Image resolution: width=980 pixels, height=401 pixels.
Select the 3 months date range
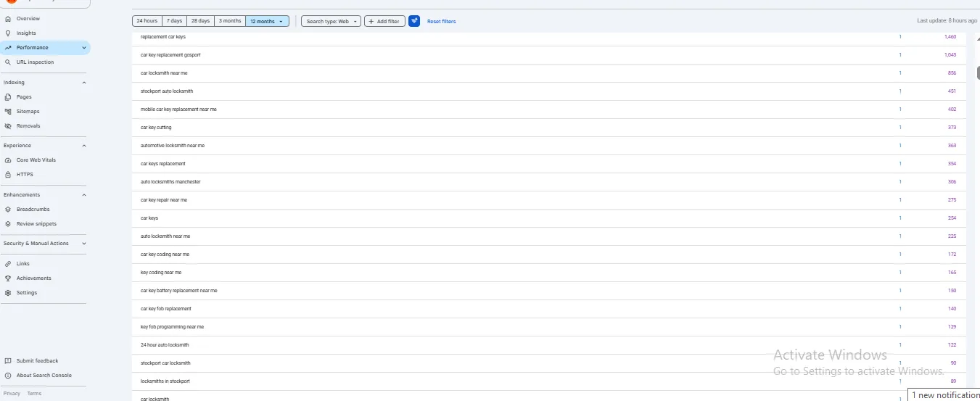point(230,21)
